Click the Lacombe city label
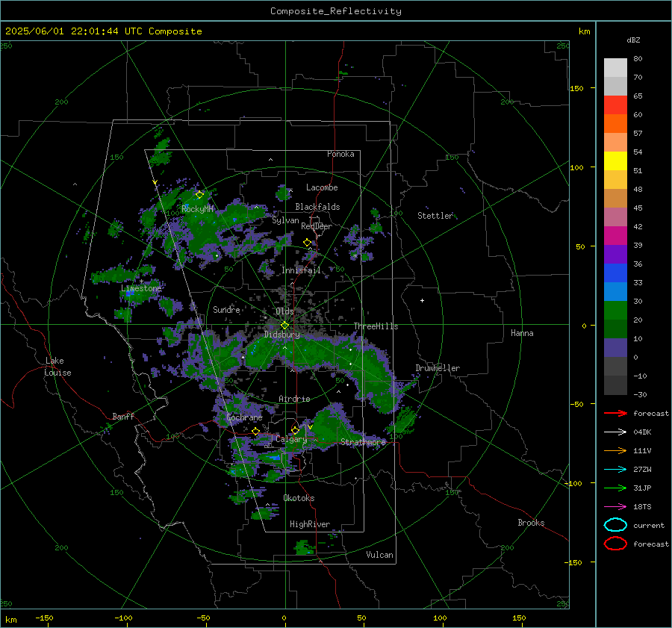Image resolution: width=672 pixels, height=628 pixels. coord(322,187)
